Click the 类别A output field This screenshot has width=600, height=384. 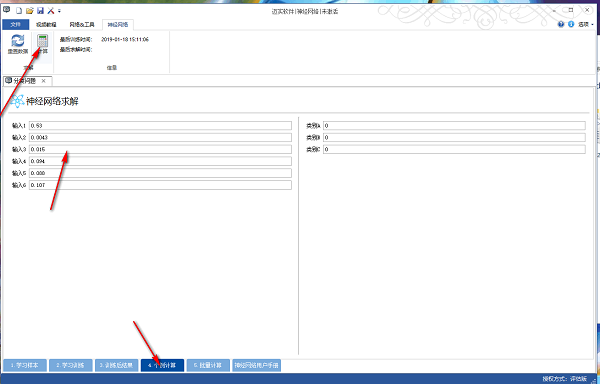click(454, 125)
